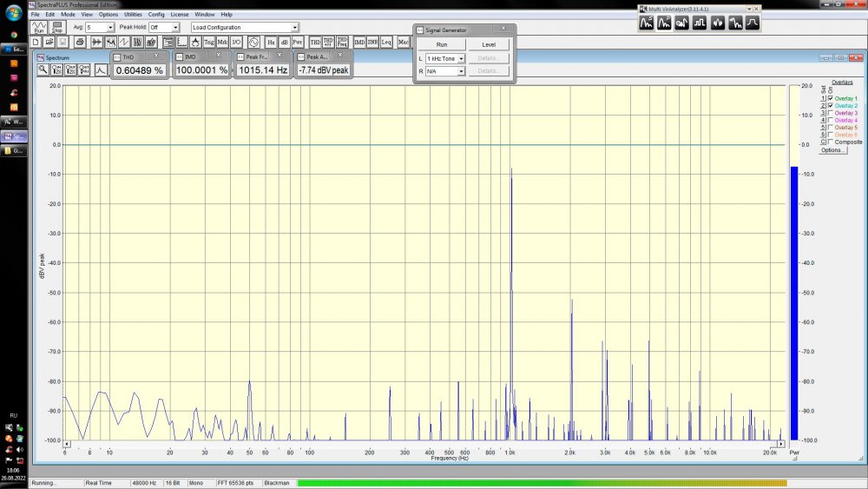Click the IMD toolbar icon

(359, 42)
